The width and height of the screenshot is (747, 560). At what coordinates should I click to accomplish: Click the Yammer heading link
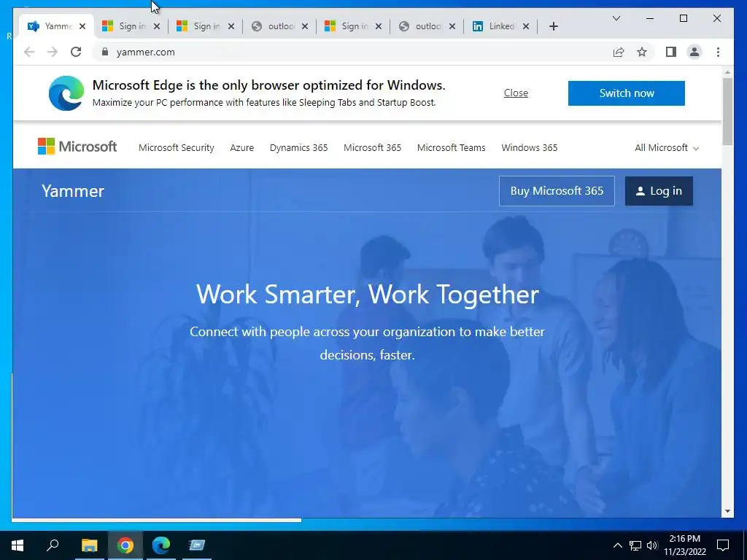coord(73,191)
